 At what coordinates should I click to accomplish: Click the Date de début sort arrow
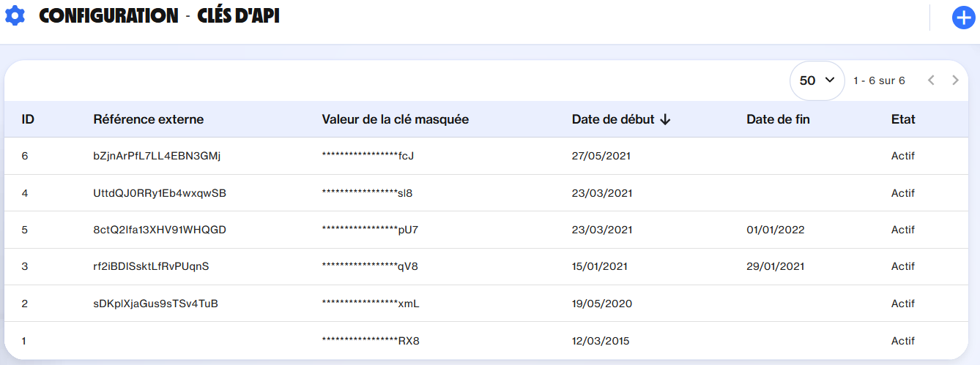tap(665, 119)
